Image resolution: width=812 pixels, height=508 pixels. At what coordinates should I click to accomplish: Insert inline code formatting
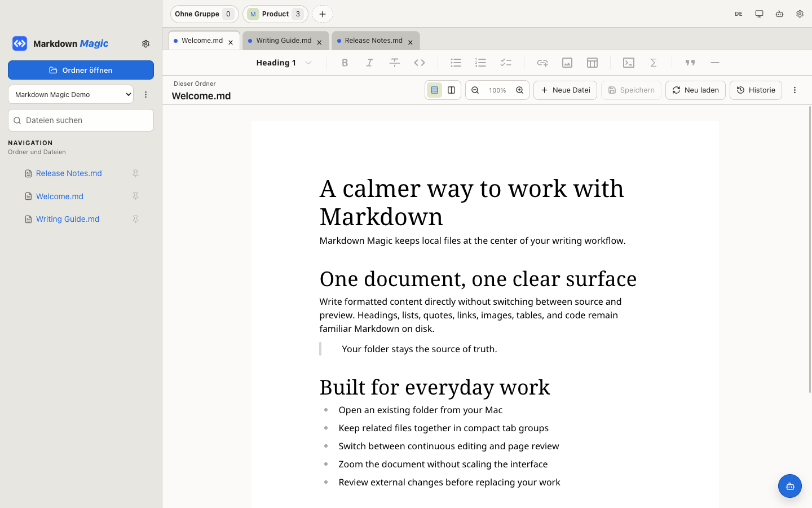click(x=420, y=63)
